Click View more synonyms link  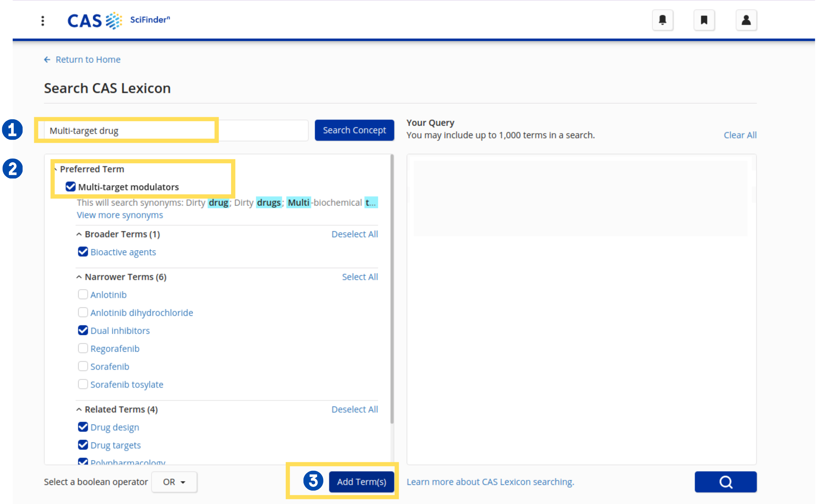(x=120, y=215)
